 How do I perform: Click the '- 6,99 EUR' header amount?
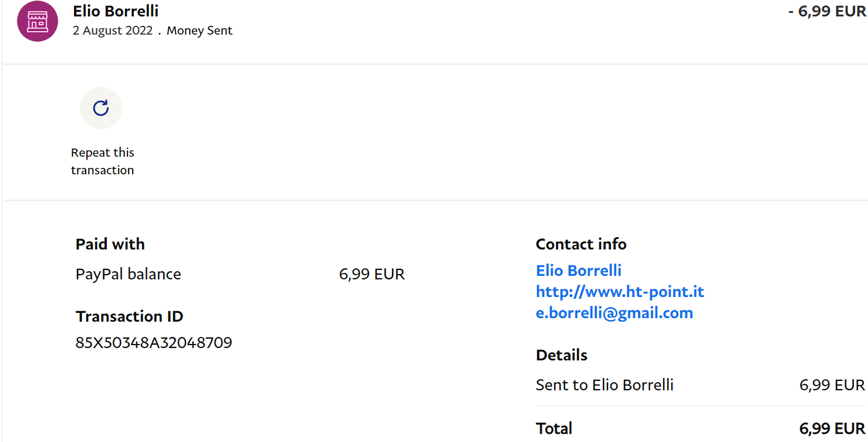point(827,12)
